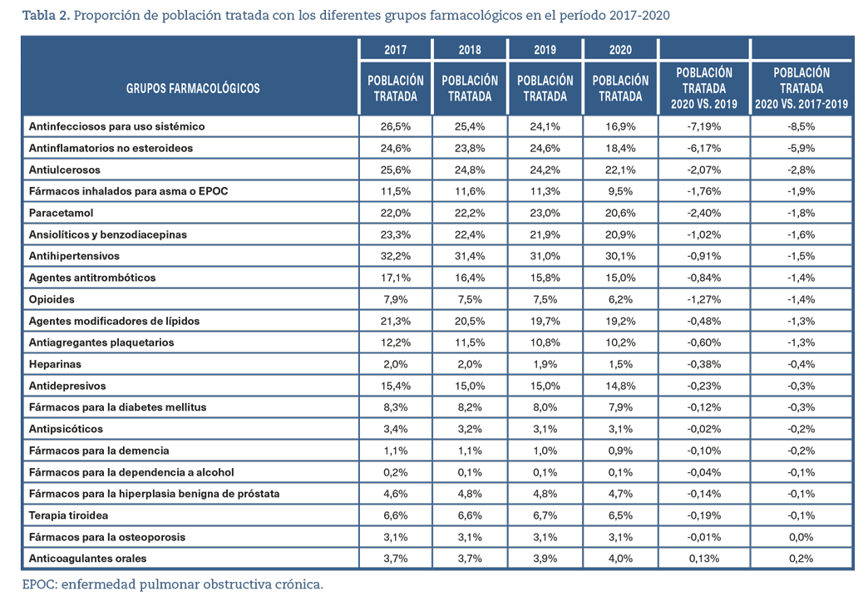Click Antinfecciosos 2017 value 26,5%
Image resolution: width=868 pixels, height=596 pixels.
tap(395, 126)
